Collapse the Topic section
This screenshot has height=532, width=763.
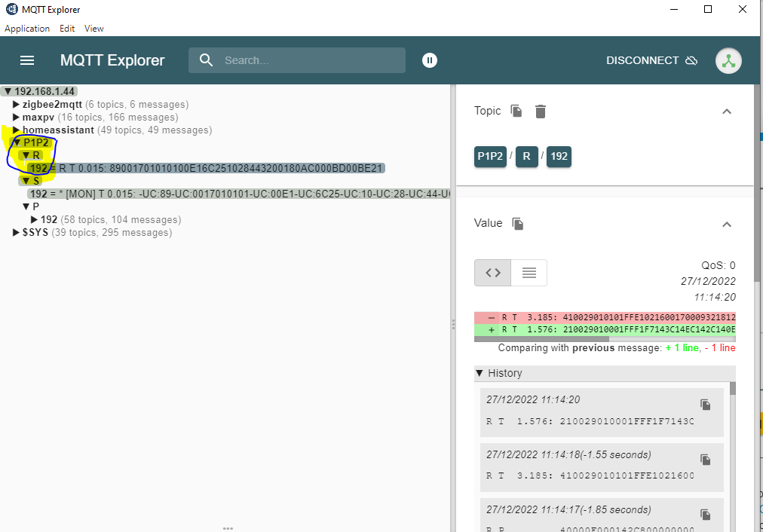coord(727,112)
